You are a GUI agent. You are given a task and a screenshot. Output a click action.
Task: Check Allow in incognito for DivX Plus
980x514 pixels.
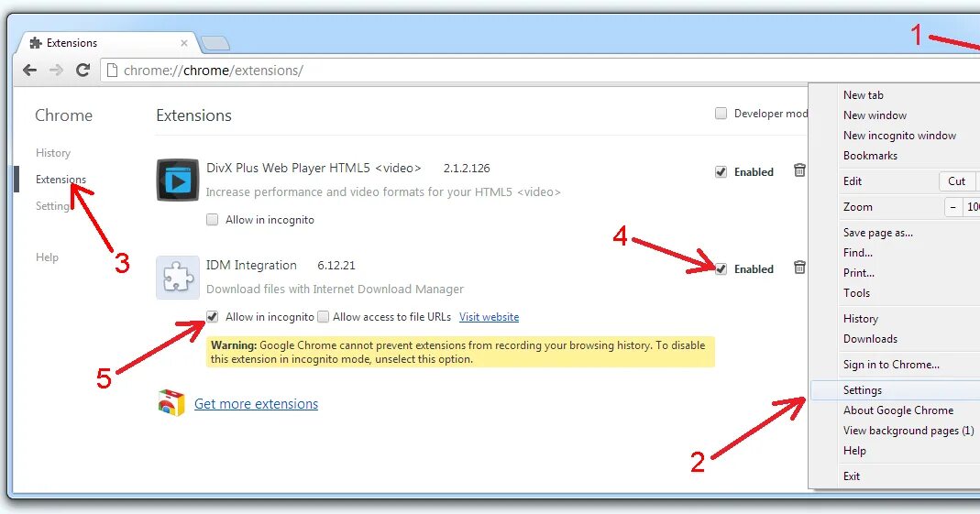[x=213, y=219]
